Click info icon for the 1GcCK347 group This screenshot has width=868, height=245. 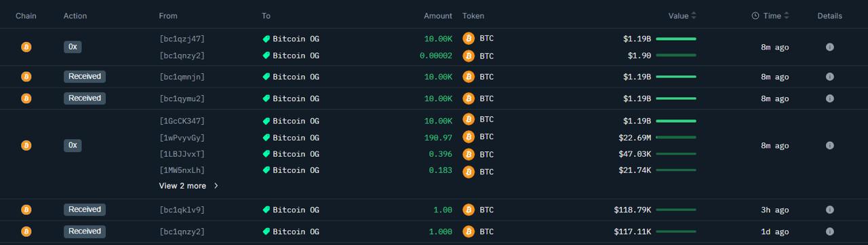coord(829,145)
